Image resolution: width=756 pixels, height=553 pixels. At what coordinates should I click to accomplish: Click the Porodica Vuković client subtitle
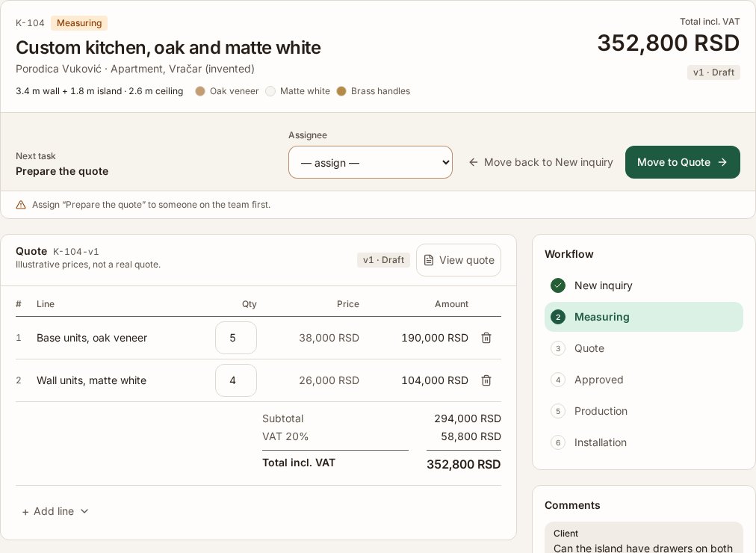[x=135, y=69]
